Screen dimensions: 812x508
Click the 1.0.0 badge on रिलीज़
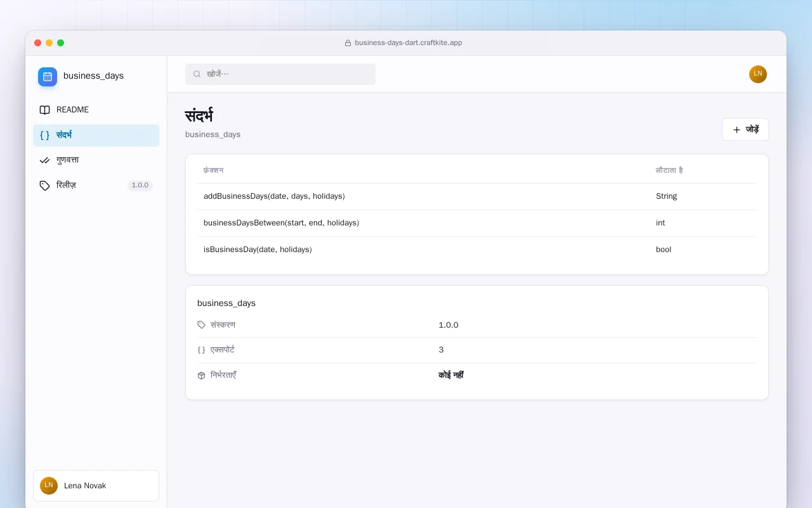tap(140, 185)
